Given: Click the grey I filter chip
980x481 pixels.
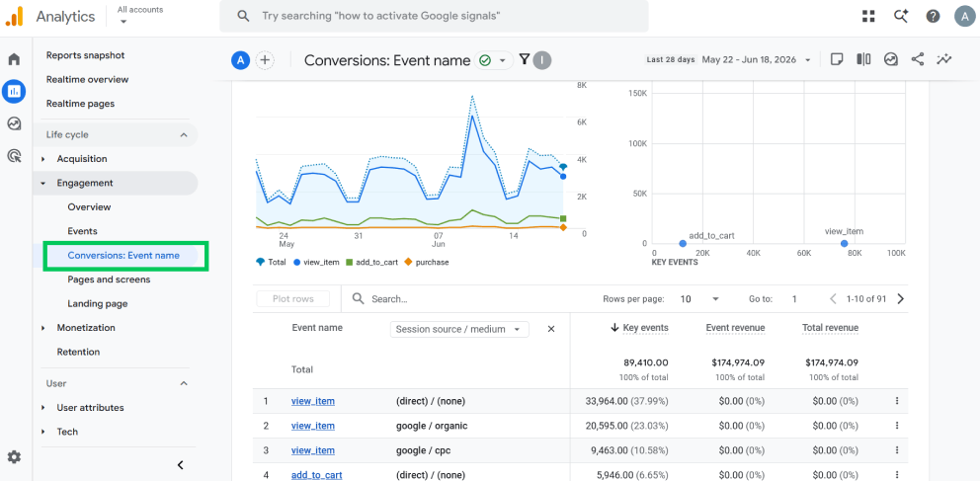Looking at the screenshot, I should tap(542, 60).
